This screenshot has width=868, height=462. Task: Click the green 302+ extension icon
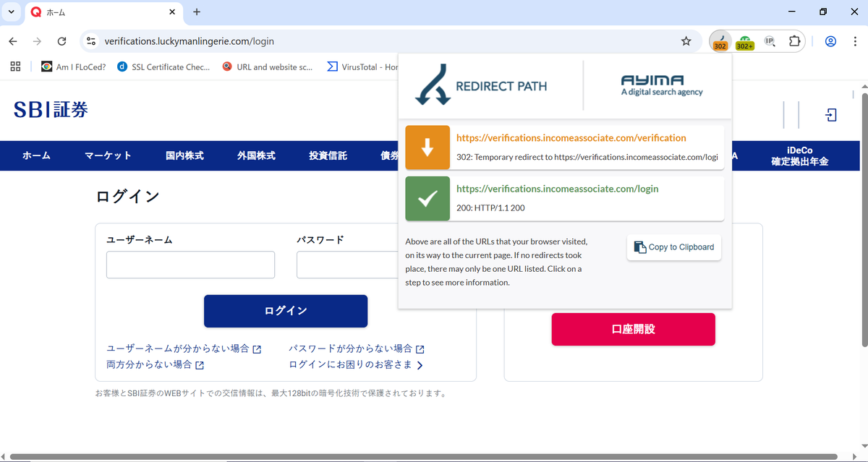745,41
